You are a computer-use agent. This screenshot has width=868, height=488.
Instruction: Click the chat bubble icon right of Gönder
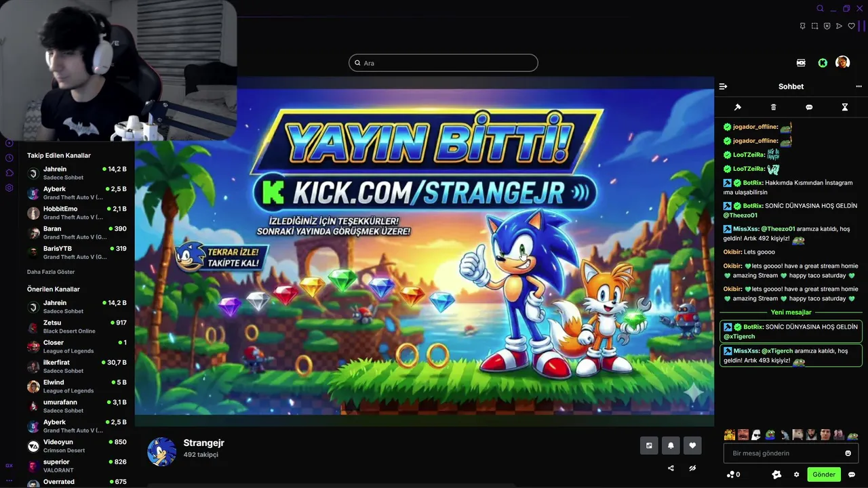tap(852, 474)
